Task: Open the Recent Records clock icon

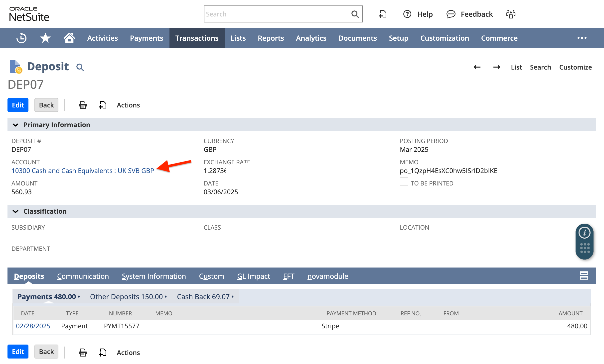Action: click(21, 38)
